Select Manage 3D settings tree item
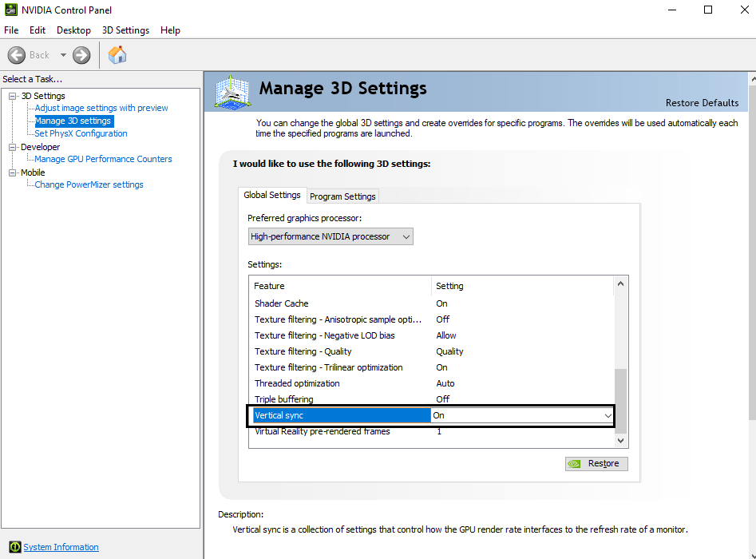Screen dimensions: 756x559 pos(73,121)
